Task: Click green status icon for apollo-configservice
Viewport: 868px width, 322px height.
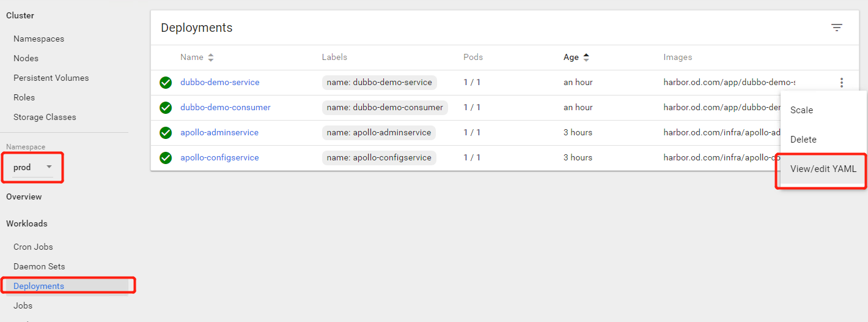Action: [166, 158]
